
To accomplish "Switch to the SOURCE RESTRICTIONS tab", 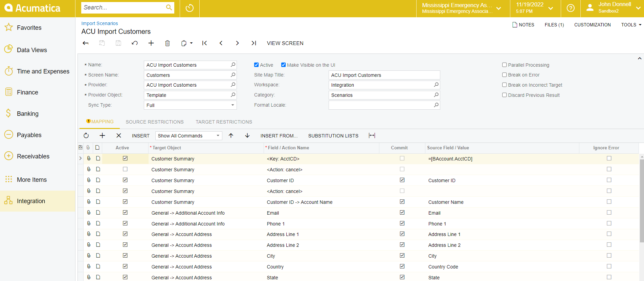I will point(155,122).
